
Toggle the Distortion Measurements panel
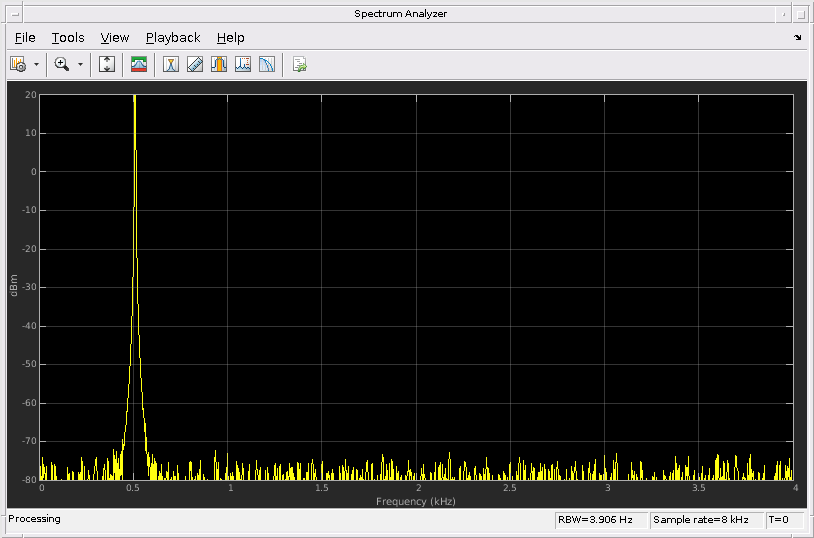pos(243,64)
